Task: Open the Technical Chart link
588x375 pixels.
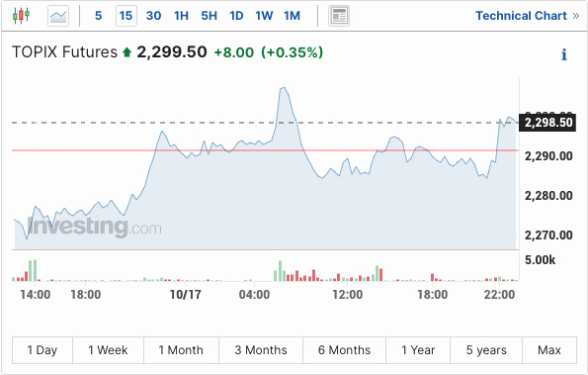Action: (528, 16)
